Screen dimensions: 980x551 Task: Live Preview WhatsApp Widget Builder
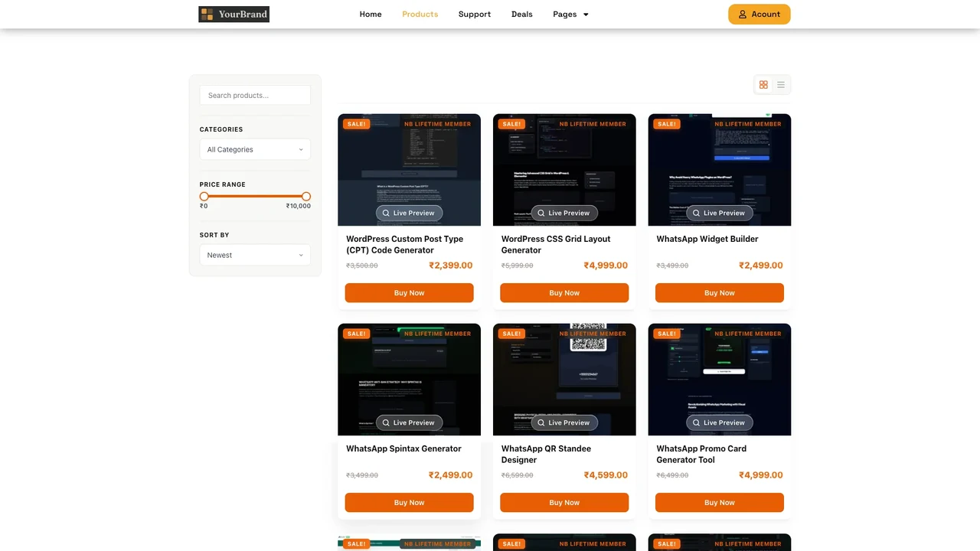(x=720, y=214)
